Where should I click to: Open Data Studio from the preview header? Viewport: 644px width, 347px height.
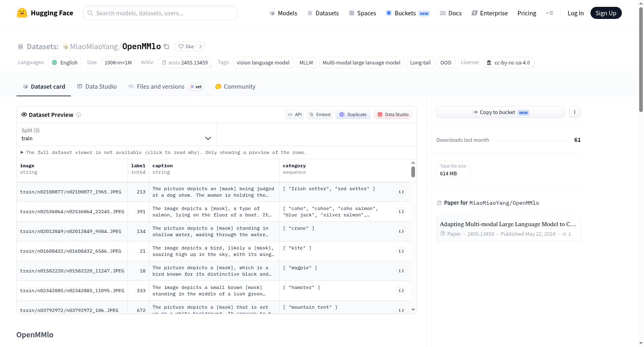(x=393, y=114)
